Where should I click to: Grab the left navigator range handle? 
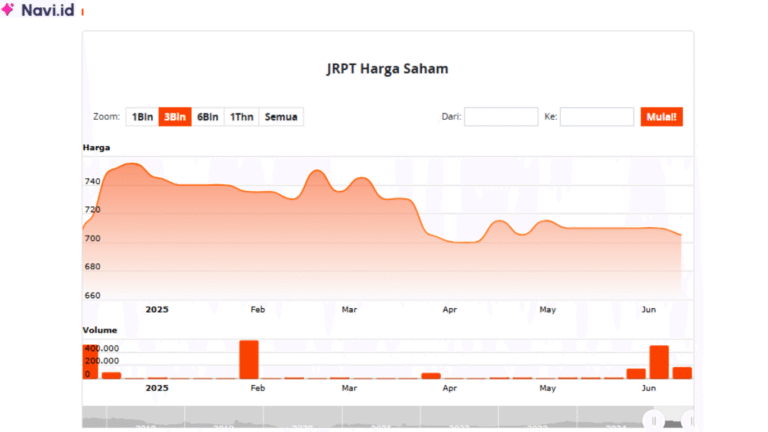[654, 421]
